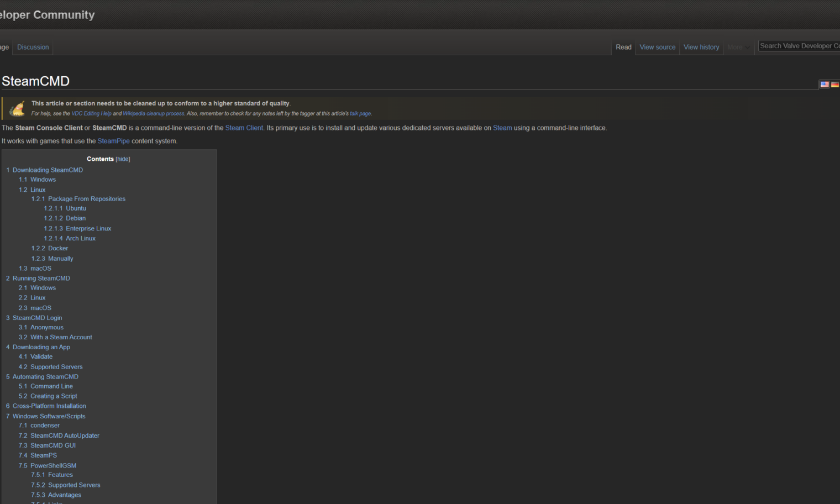Go to 2.1 Windows section

coord(37,288)
